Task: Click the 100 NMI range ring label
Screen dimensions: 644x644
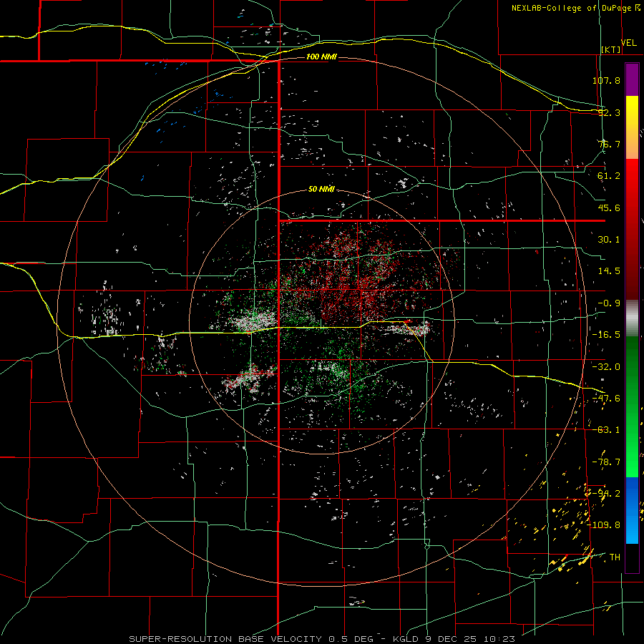Action: 321,57
